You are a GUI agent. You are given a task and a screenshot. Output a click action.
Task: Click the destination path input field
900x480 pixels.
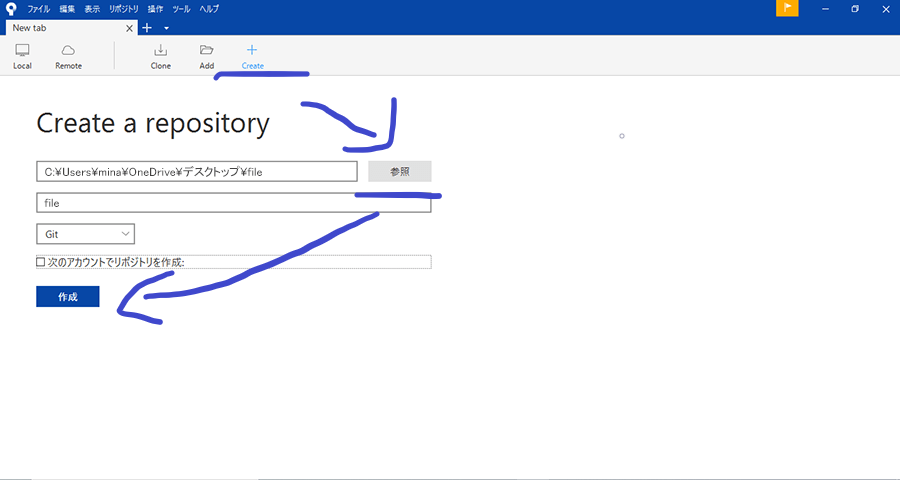point(196,172)
